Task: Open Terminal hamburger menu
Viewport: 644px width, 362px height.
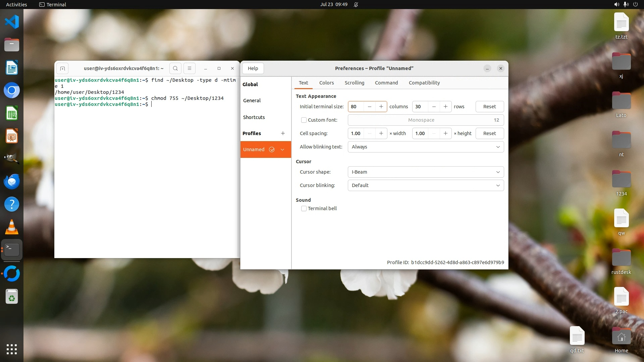Action: (190, 68)
